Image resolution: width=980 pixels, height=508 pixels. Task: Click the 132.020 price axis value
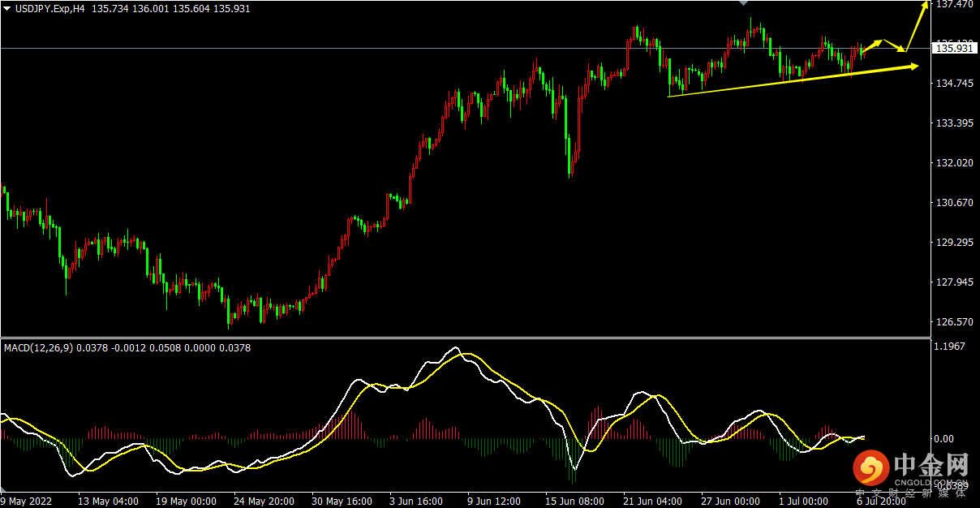(x=954, y=162)
